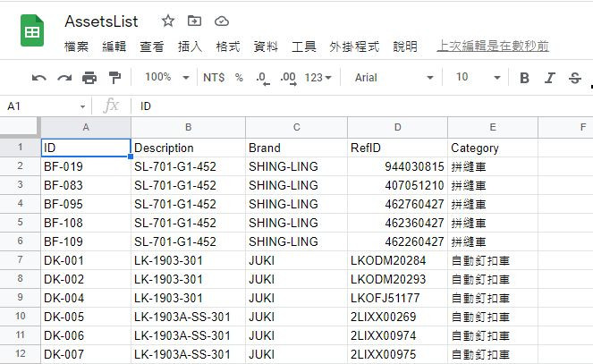Format as NT$ currency
593x364 pixels.
(x=214, y=78)
